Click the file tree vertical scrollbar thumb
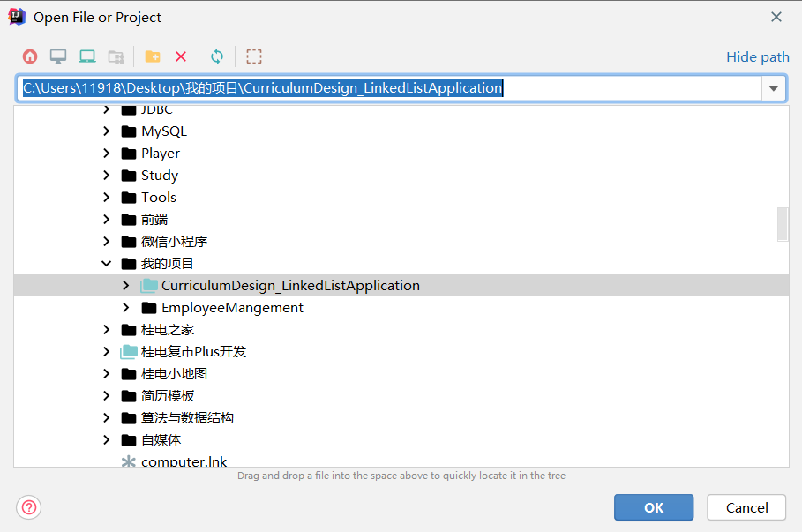Viewport: 802px width, 532px height. 782,223
